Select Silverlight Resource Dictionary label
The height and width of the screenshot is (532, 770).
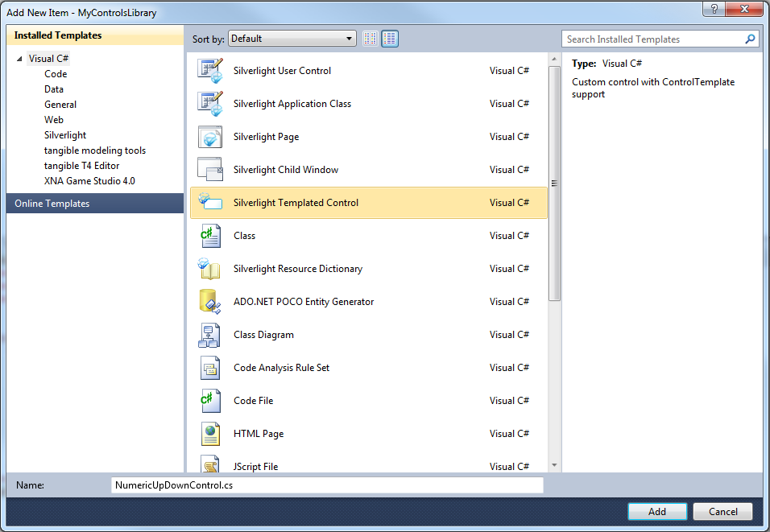(x=297, y=269)
